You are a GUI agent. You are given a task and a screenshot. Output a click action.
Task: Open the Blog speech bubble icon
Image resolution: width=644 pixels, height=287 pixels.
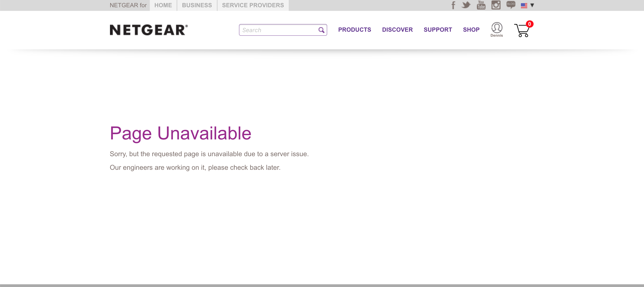(x=510, y=5)
